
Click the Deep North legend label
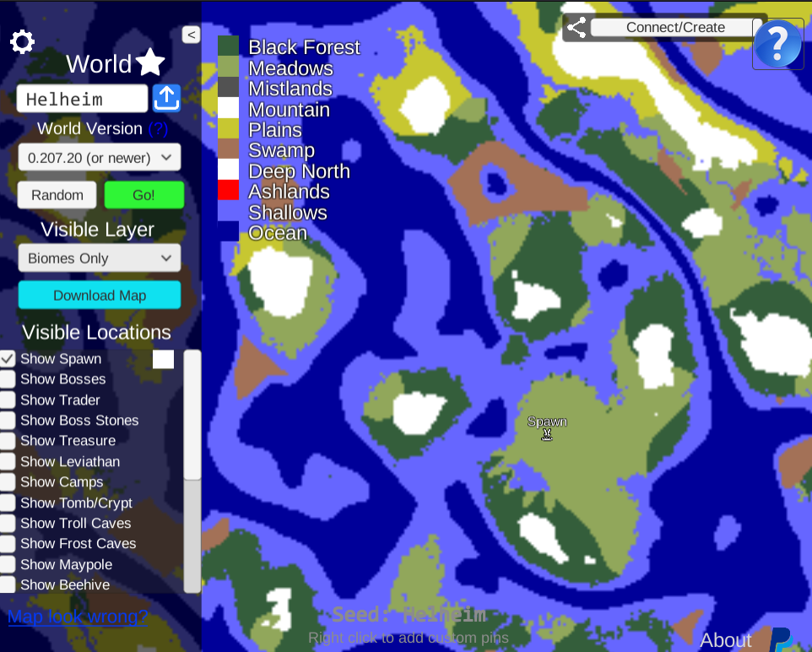tap(299, 171)
